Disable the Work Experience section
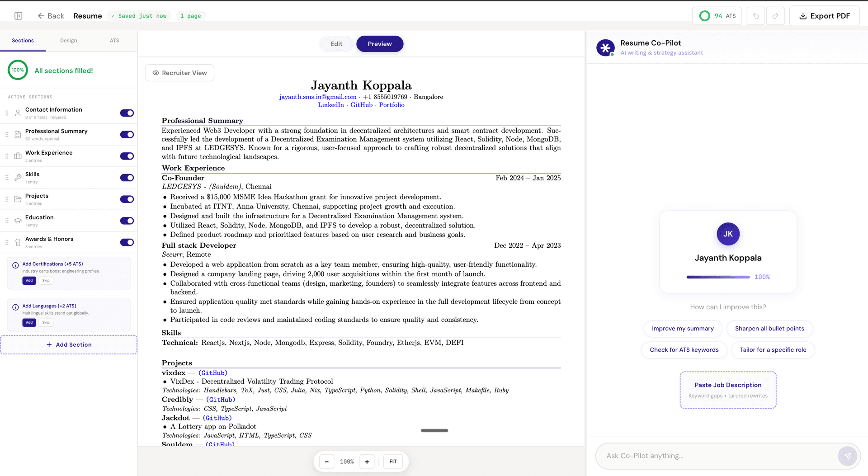This screenshot has width=868, height=476. coord(127,156)
